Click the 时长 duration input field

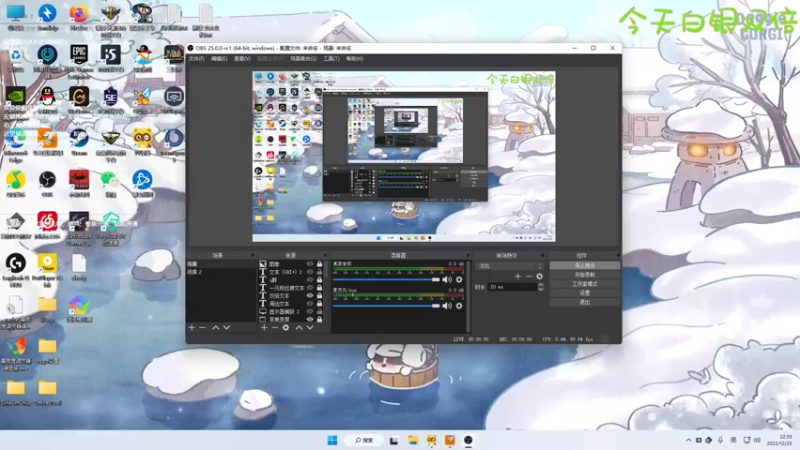click(513, 287)
